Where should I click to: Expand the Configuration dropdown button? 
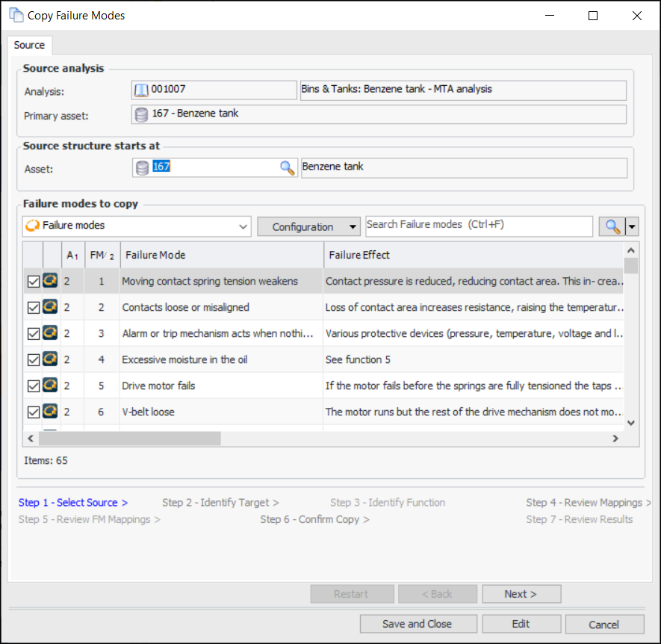(x=353, y=227)
